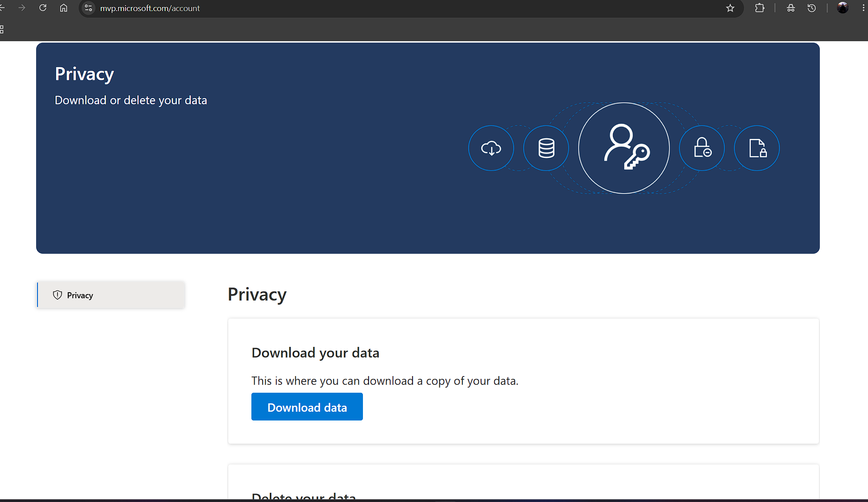The image size is (868, 502).
Task: Click the 'Download your data' heading
Action: pyautogui.click(x=315, y=353)
